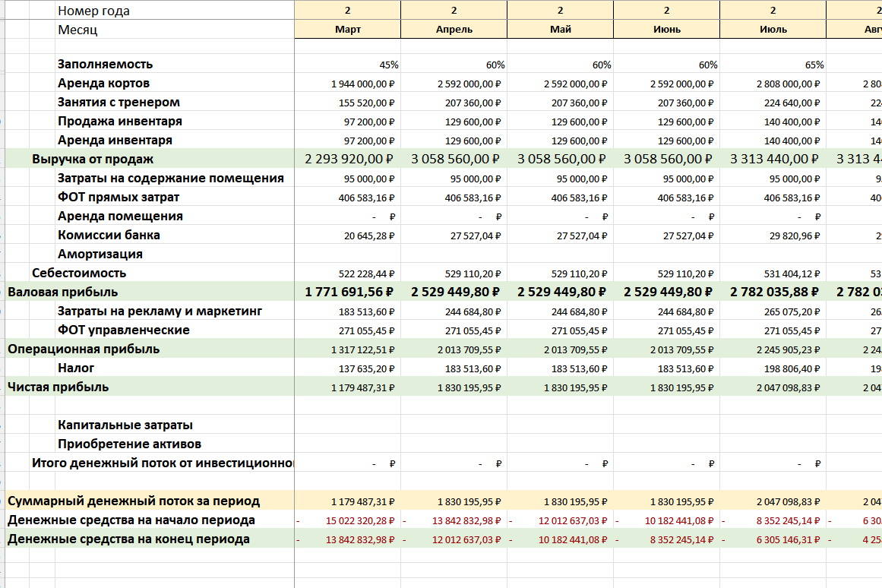Click the 'Март' month header
The image size is (882, 588).
point(348,30)
